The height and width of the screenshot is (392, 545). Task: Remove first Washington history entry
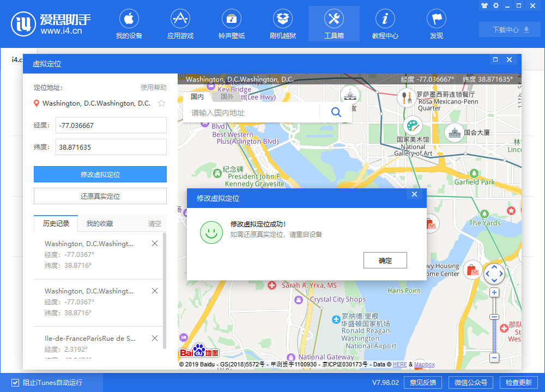coord(155,244)
